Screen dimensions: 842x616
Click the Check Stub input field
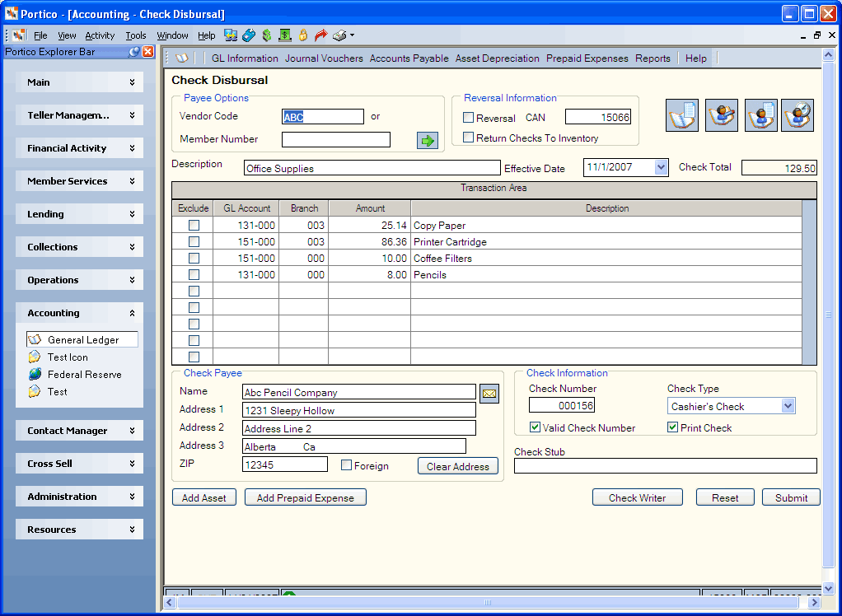click(x=666, y=466)
